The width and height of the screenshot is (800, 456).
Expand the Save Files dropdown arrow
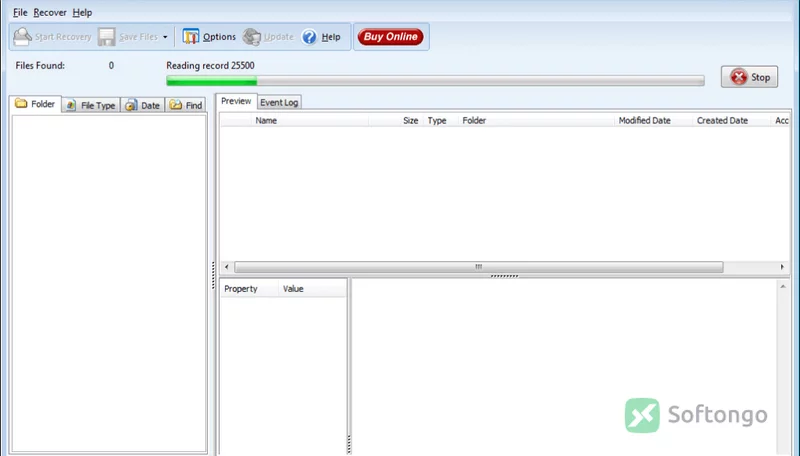pos(165,37)
